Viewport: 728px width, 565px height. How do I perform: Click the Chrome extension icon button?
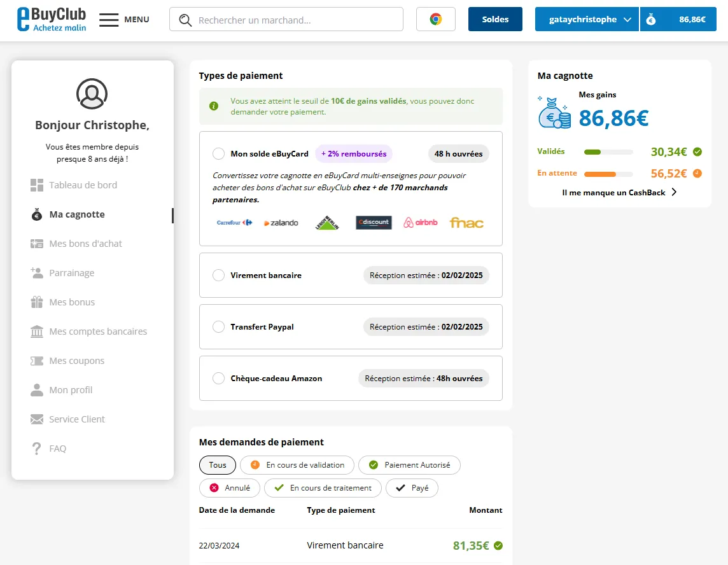pos(435,19)
